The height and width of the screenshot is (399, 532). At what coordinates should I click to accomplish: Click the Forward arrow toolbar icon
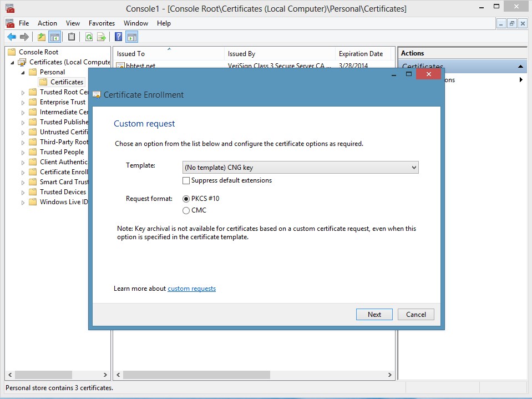coord(24,37)
